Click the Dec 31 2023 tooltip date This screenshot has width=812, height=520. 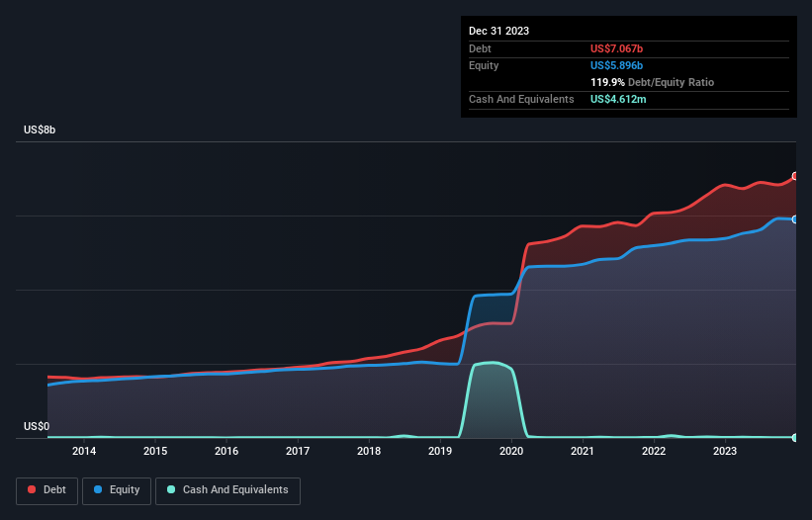498,31
